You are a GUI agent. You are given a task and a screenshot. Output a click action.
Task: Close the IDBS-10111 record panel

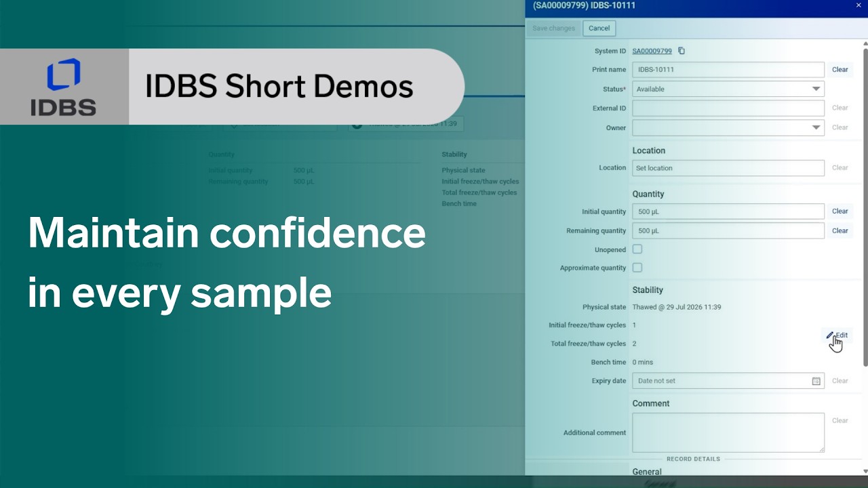coord(859,5)
